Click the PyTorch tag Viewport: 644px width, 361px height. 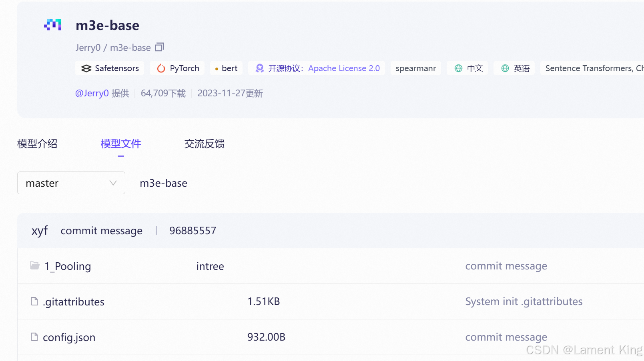[177, 68]
